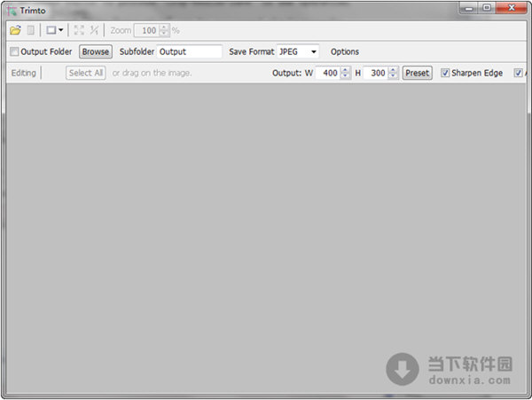Click the Select All button
This screenshot has height=400, width=532.
tap(86, 73)
